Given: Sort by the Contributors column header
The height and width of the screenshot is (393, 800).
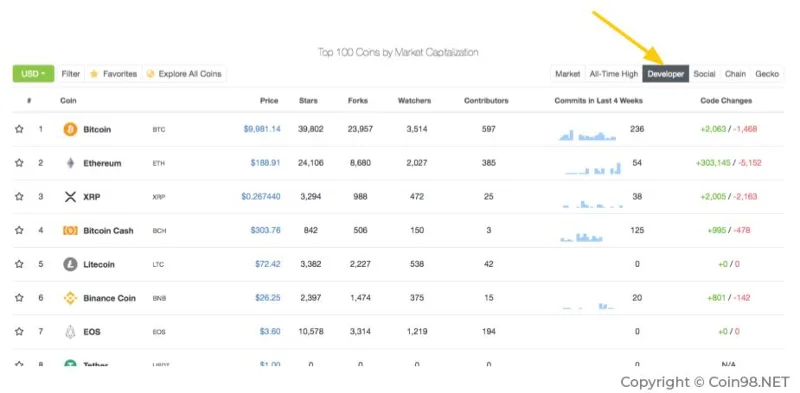Looking at the screenshot, I should [x=486, y=101].
